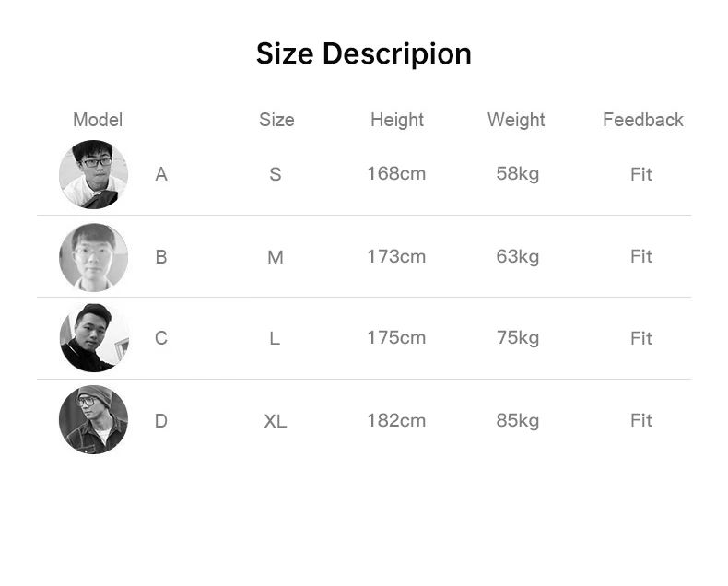Image resolution: width=728 pixels, height=586 pixels.
Task: Click the 173cm height value
Action: coord(396,256)
